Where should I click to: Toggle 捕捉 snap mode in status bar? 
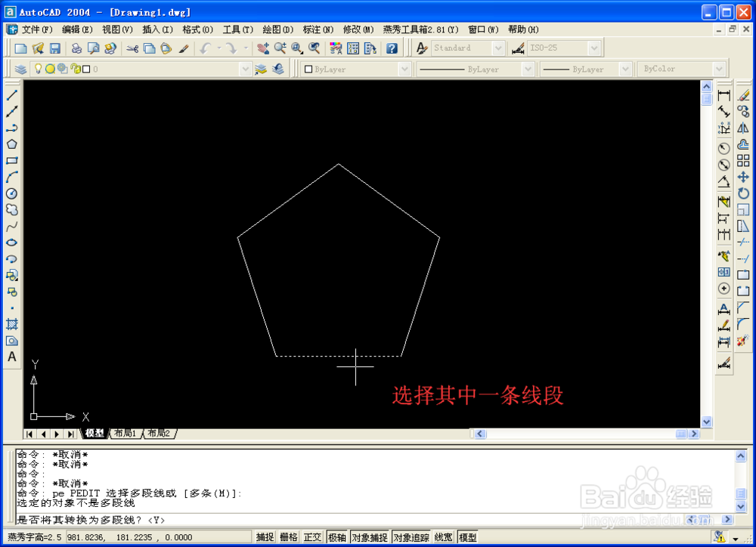[x=265, y=537]
